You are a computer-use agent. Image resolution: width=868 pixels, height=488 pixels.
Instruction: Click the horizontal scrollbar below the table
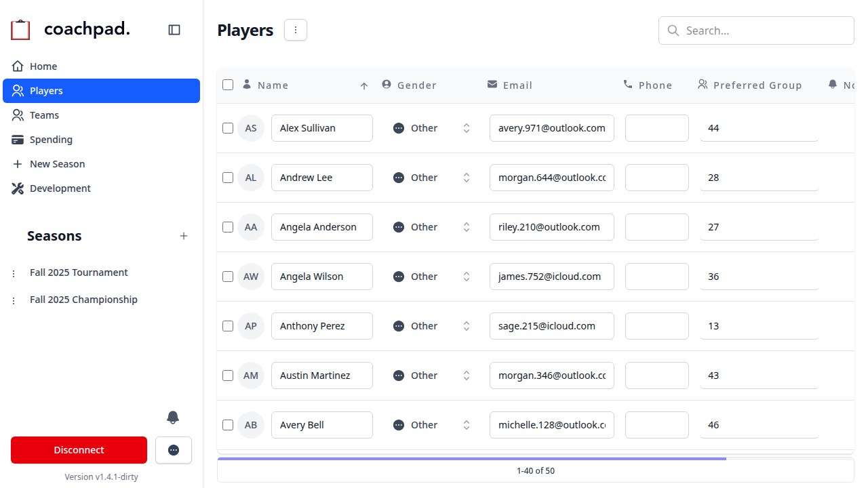pyautogui.click(x=471, y=459)
